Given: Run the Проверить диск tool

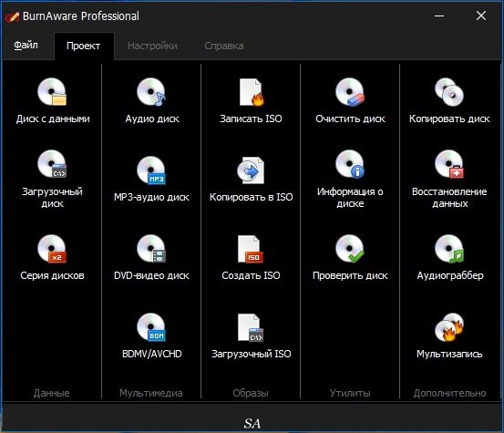Looking at the screenshot, I should tap(350, 249).
